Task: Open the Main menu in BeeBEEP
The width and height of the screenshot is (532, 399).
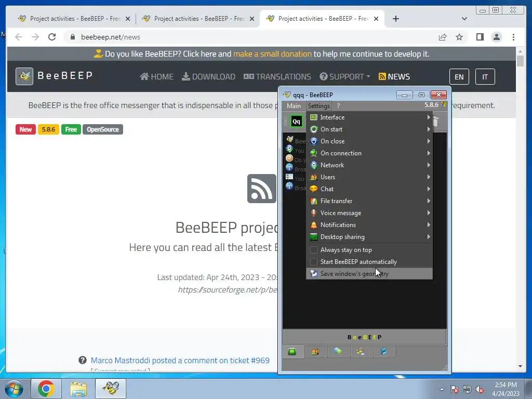Action: 294,106
